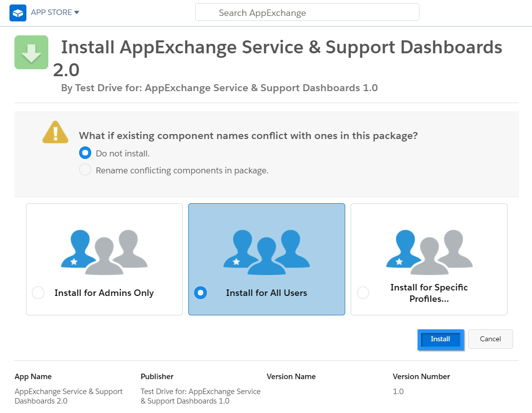Click the App Store box logo icon
532x413 pixels.
[18, 13]
